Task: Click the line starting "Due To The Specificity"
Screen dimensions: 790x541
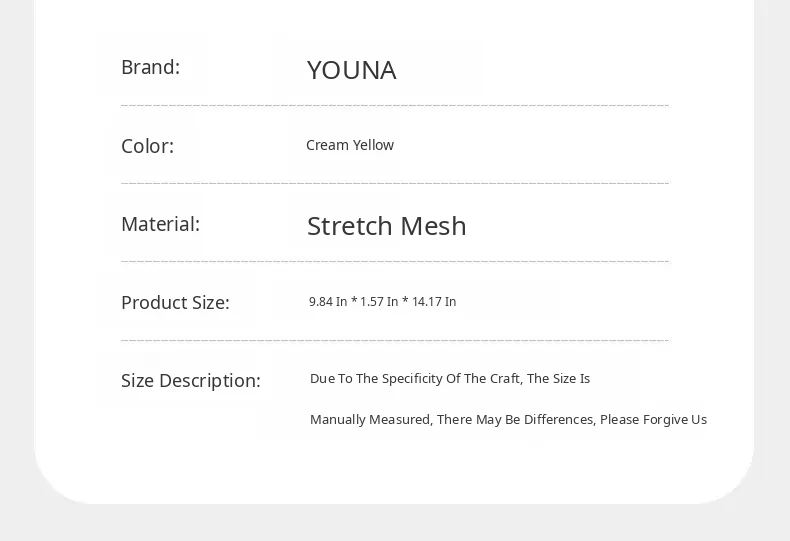Action: [449, 379]
